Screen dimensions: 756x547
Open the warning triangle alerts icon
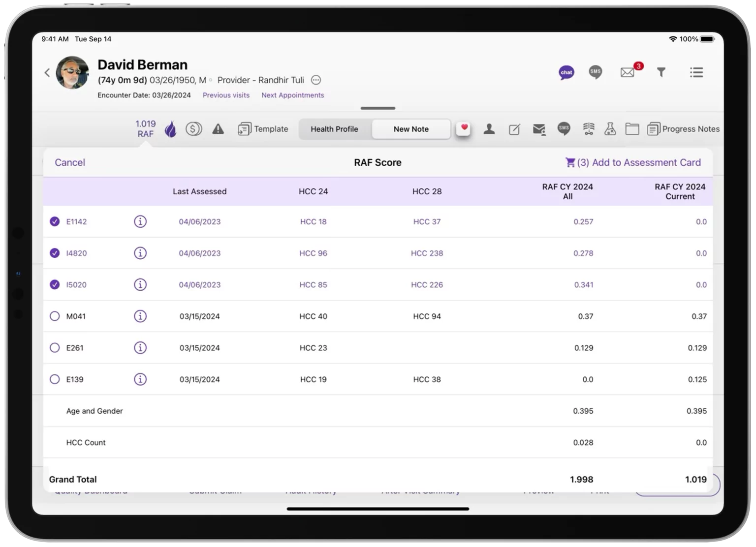click(x=218, y=129)
